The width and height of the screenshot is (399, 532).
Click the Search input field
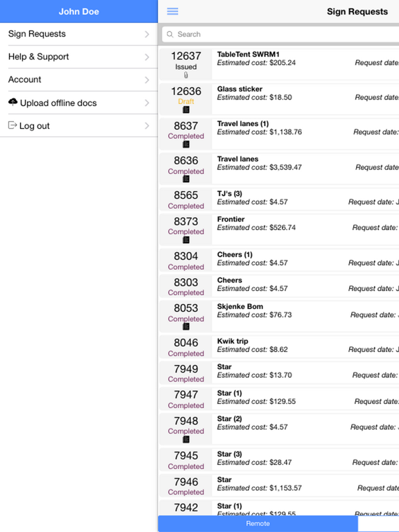point(281,34)
